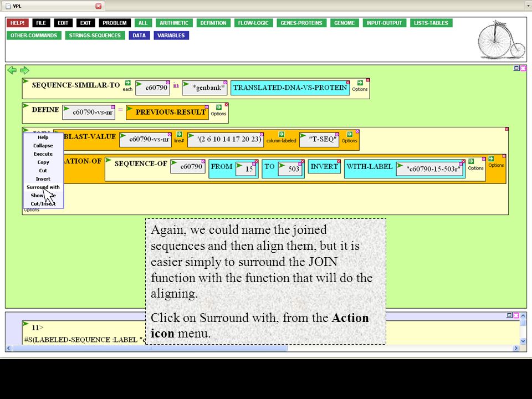Image resolution: width=532 pixels, height=399 pixels.
Task: Open the STRINGS-SEQUENCES palette
Action: click(95, 35)
